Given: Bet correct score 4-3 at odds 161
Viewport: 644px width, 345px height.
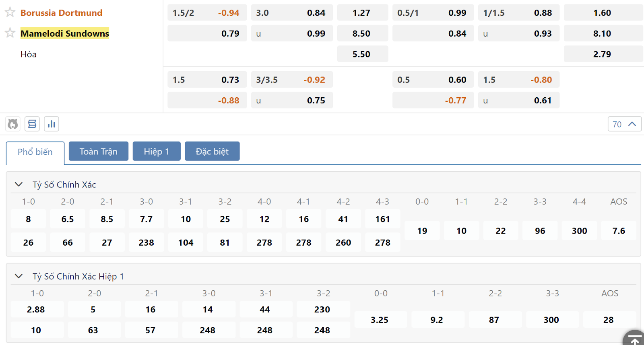Looking at the screenshot, I should tap(383, 219).
